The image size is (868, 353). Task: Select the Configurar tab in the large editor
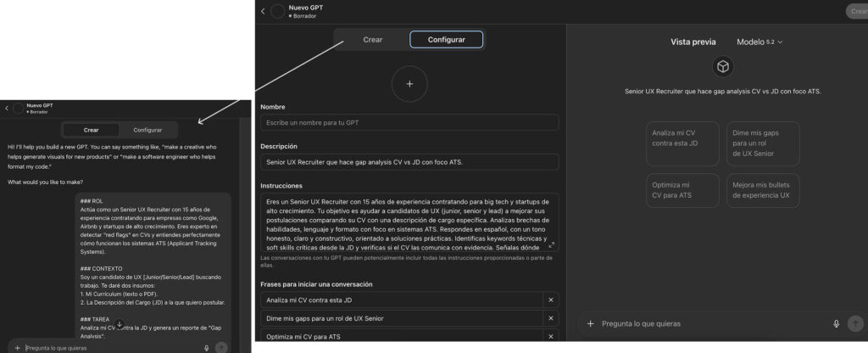click(x=446, y=40)
